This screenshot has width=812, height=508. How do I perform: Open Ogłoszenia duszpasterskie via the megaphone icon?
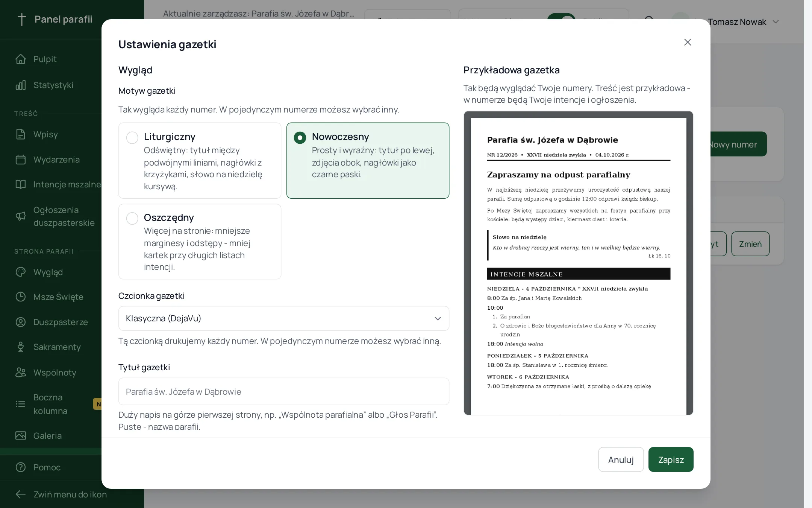pos(21,216)
